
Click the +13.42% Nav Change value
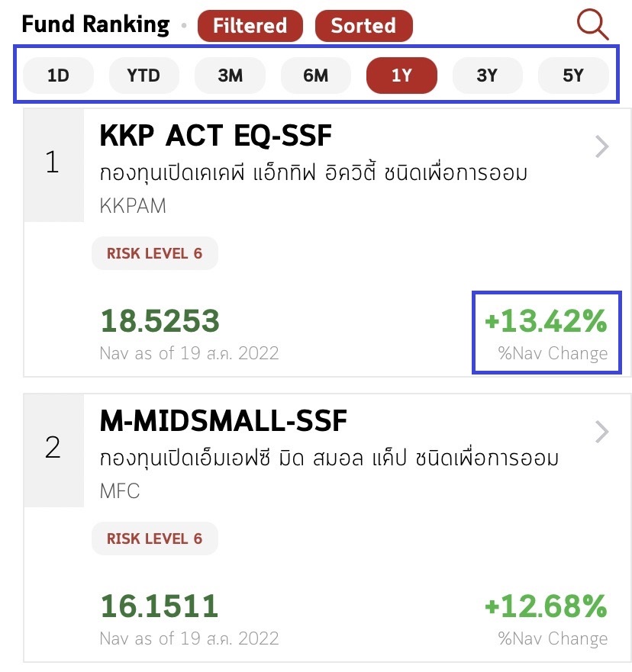click(x=546, y=323)
